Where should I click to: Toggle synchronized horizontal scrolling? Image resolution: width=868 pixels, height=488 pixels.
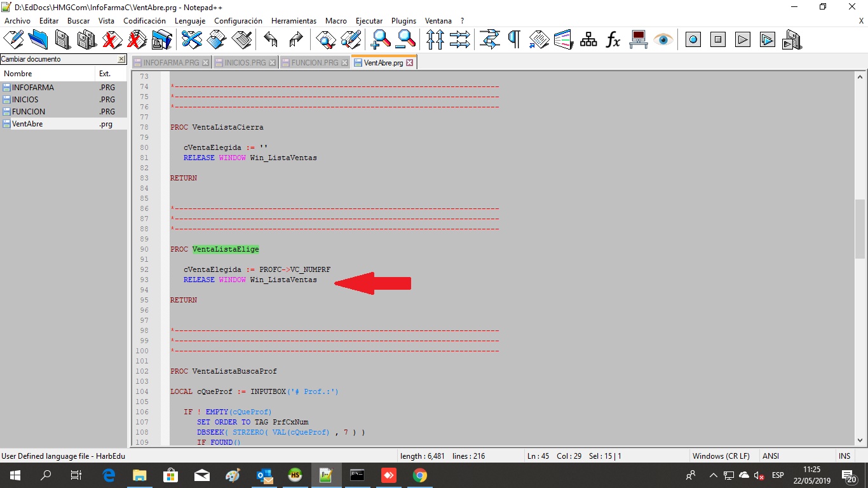point(459,40)
